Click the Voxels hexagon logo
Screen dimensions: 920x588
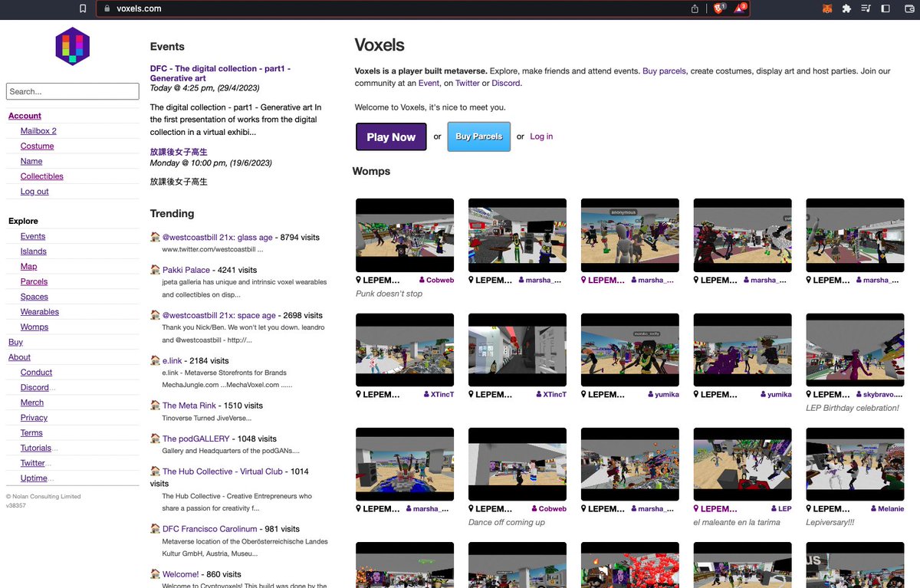pos(73,46)
